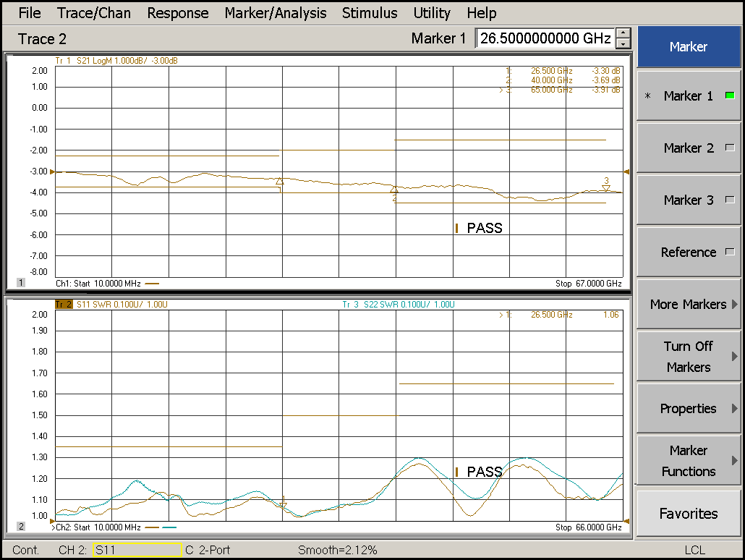Screen dimensions: 745x560
Task: Expand Turn Off Markers submenu
Action: click(688, 357)
